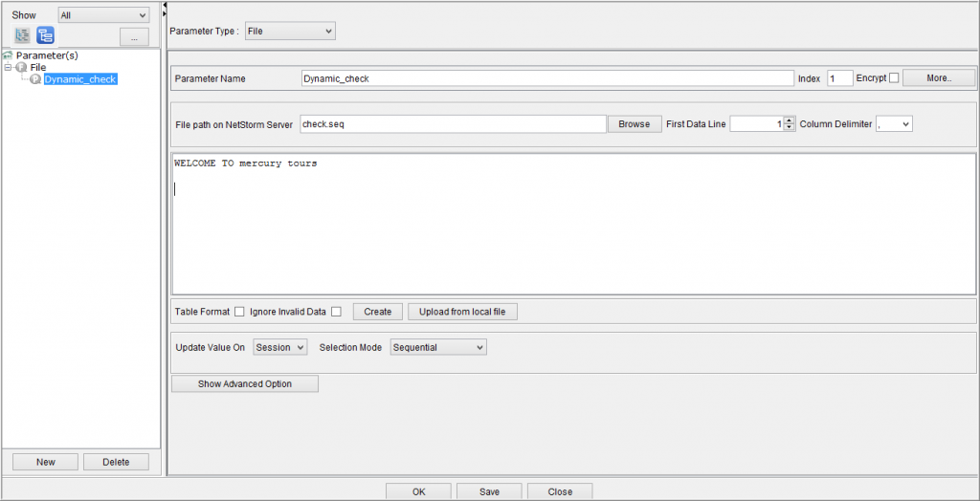Enable the Encrypt checkbox
Image resolution: width=980 pixels, height=501 pixels.
[x=894, y=78]
